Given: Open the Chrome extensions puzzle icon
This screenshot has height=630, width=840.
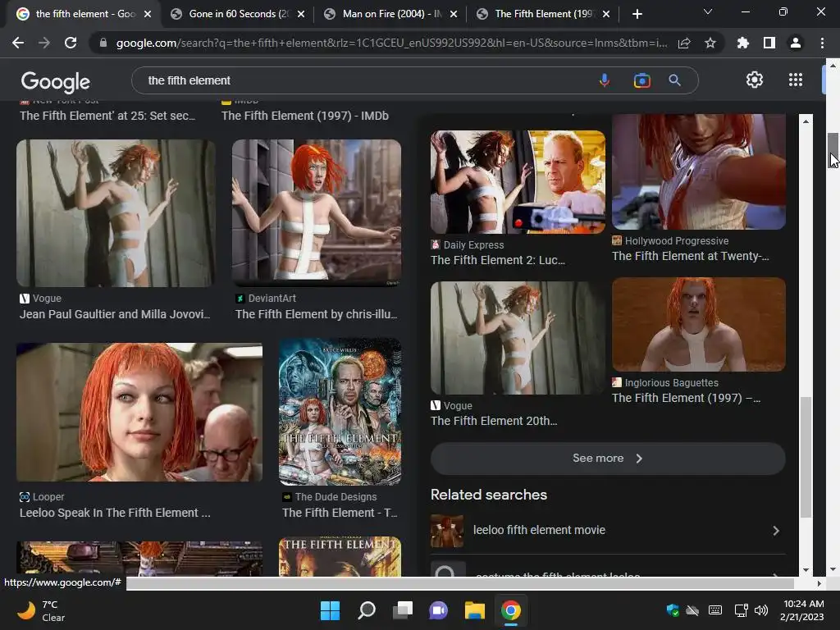Looking at the screenshot, I should [743, 43].
